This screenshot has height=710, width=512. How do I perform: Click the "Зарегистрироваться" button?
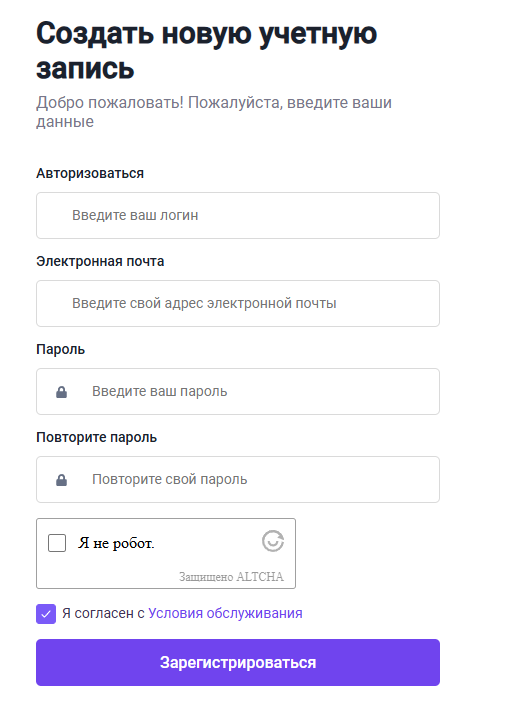pyautogui.click(x=238, y=662)
